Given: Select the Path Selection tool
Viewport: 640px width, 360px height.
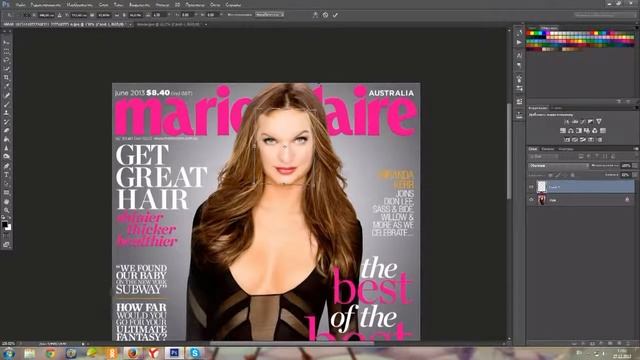Looking at the screenshot, I should [6, 183].
